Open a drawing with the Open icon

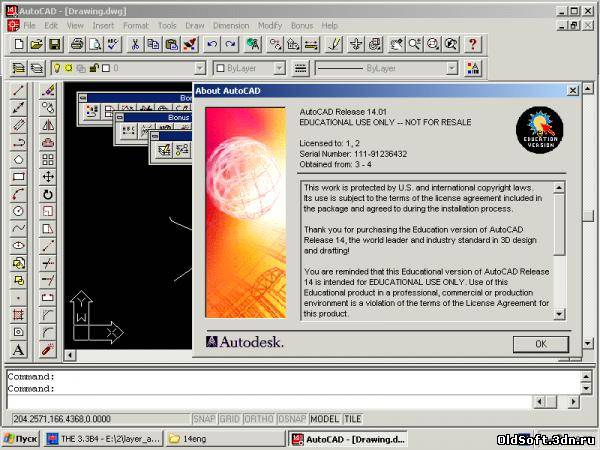36,44
